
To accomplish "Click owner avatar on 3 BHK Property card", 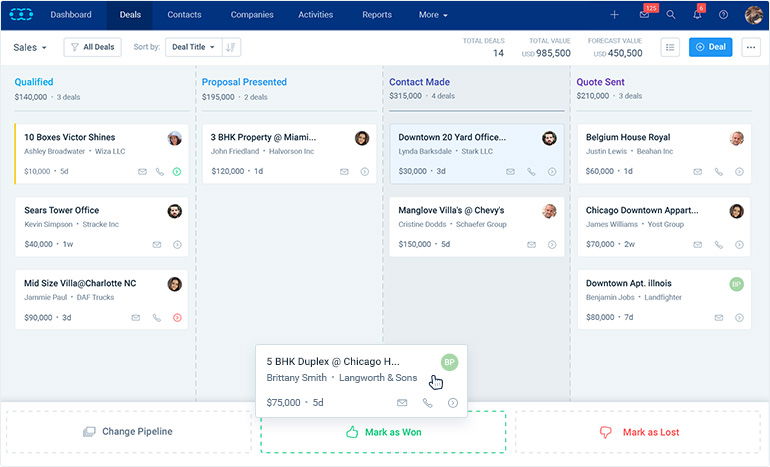I will click(362, 138).
